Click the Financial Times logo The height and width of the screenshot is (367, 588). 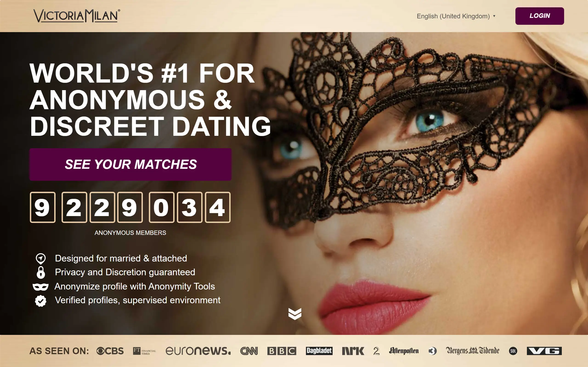(x=144, y=351)
